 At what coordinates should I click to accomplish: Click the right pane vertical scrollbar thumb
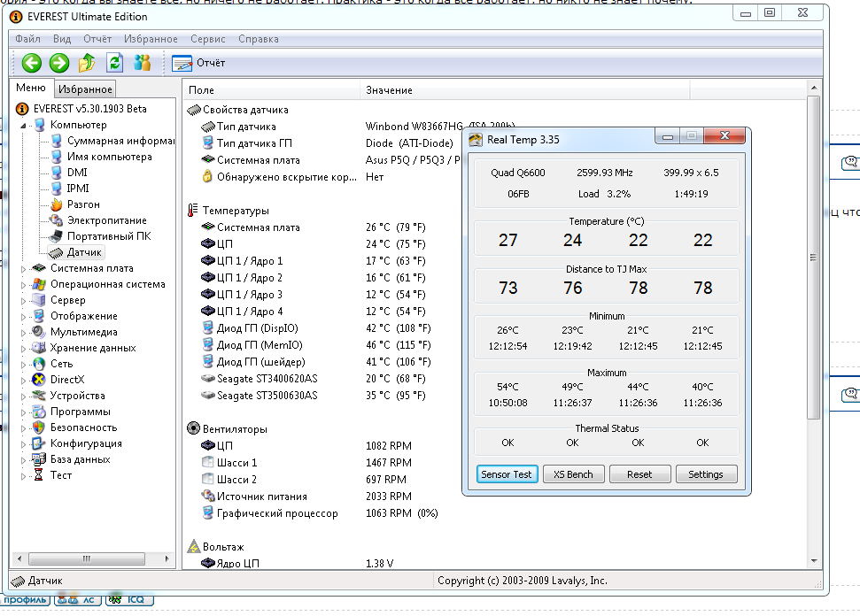tap(814, 258)
